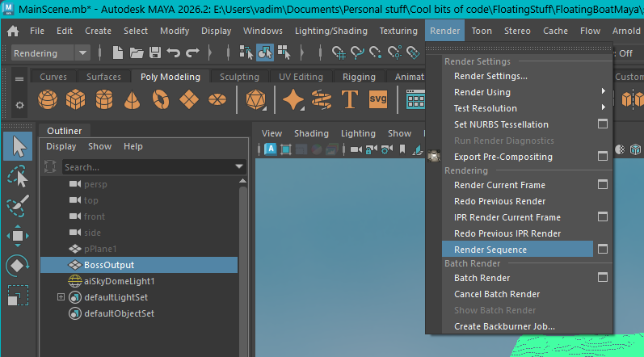644x357 pixels.
Task: Open the viewport Lighting menu
Action: click(x=358, y=133)
